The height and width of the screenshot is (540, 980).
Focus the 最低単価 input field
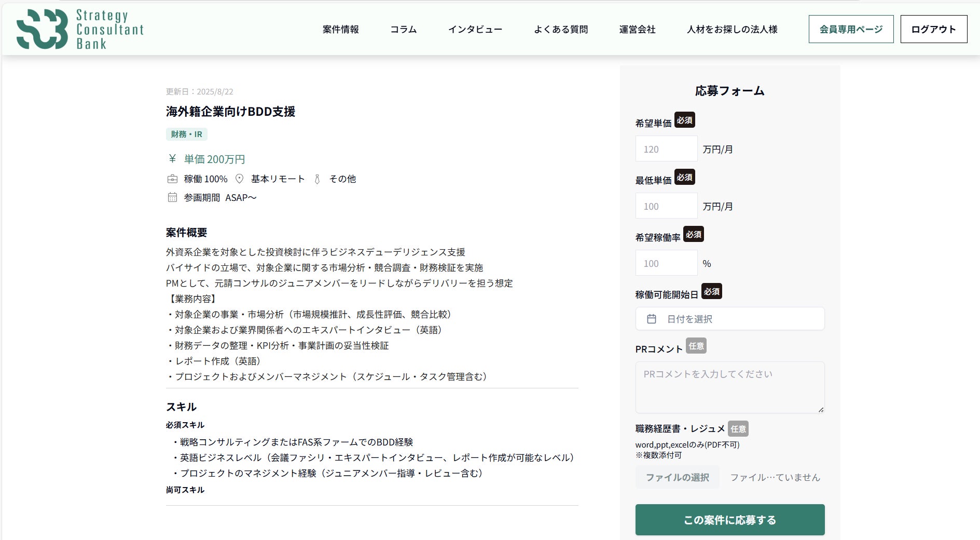pos(666,206)
